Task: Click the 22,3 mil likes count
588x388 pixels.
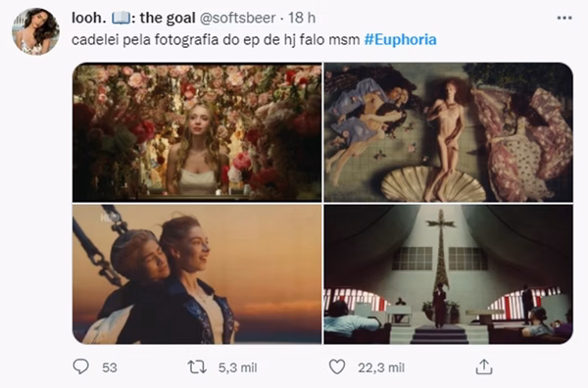Action: coord(381,367)
